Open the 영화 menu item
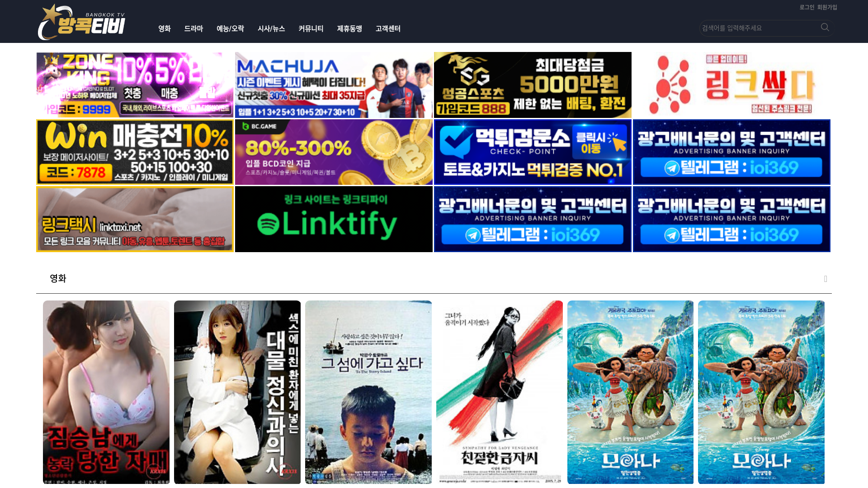This screenshot has width=868, height=488. pyautogui.click(x=165, y=28)
